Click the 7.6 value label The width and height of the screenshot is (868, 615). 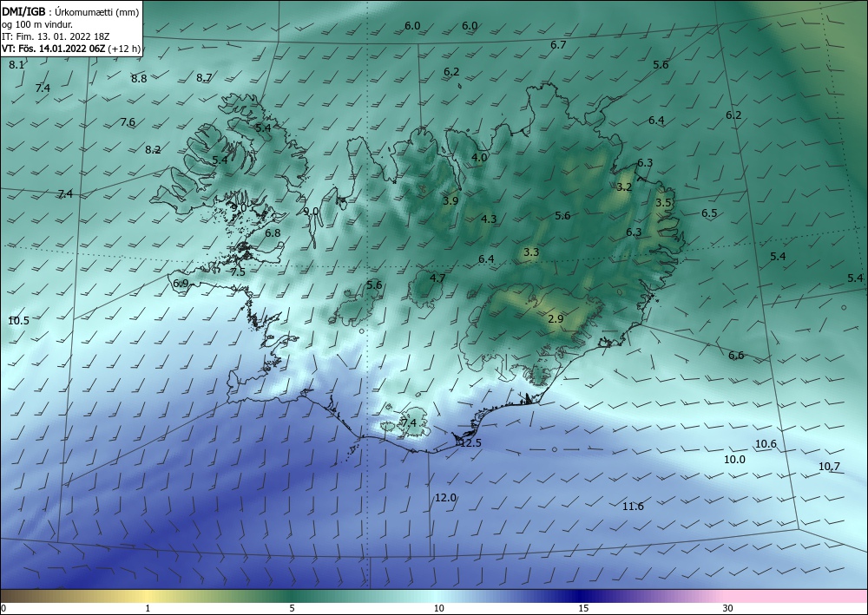coord(128,122)
